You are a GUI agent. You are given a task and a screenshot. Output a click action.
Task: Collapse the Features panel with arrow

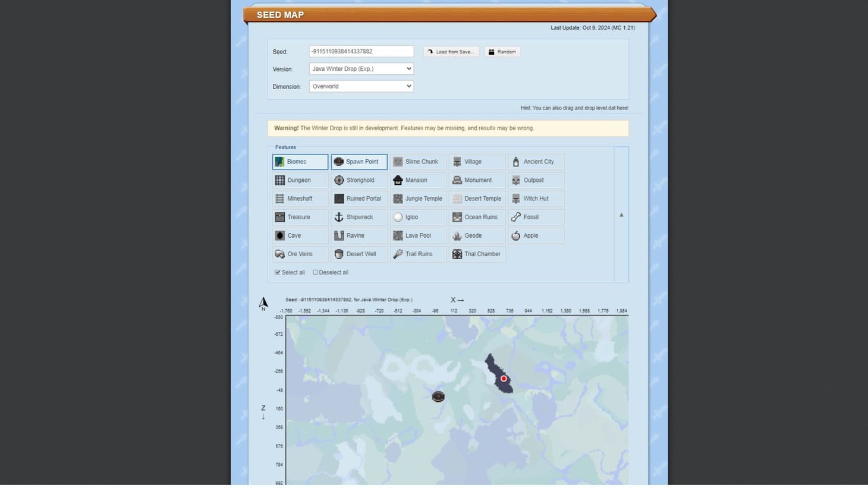[x=621, y=215]
